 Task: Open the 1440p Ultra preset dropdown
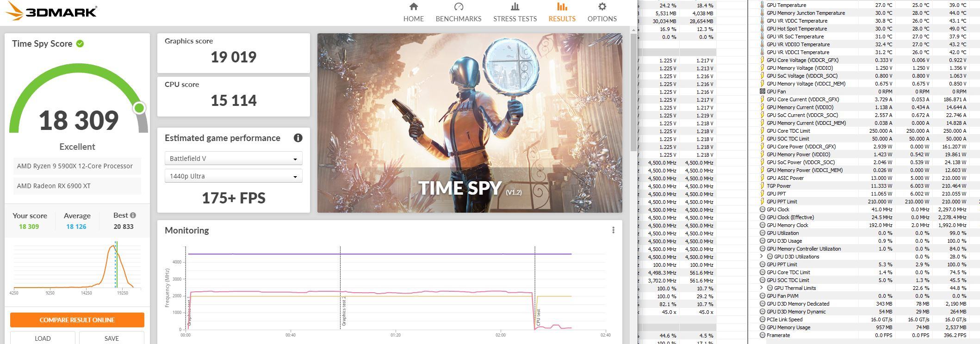point(233,176)
